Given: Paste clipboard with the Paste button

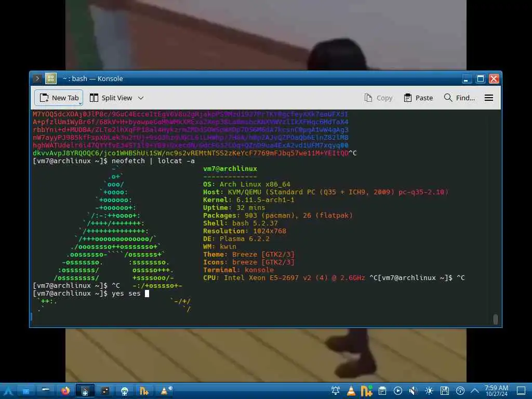Looking at the screenshot, I should 418,98.
